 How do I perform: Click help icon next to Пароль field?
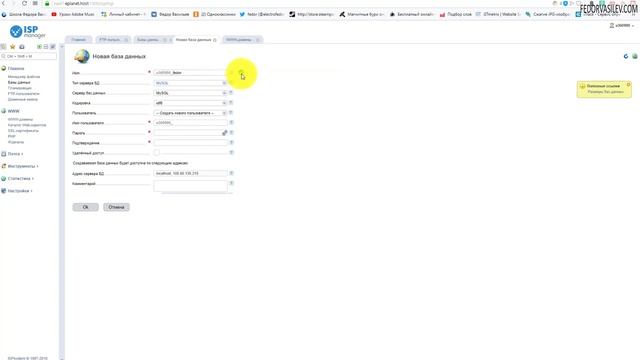pos(231,133)
